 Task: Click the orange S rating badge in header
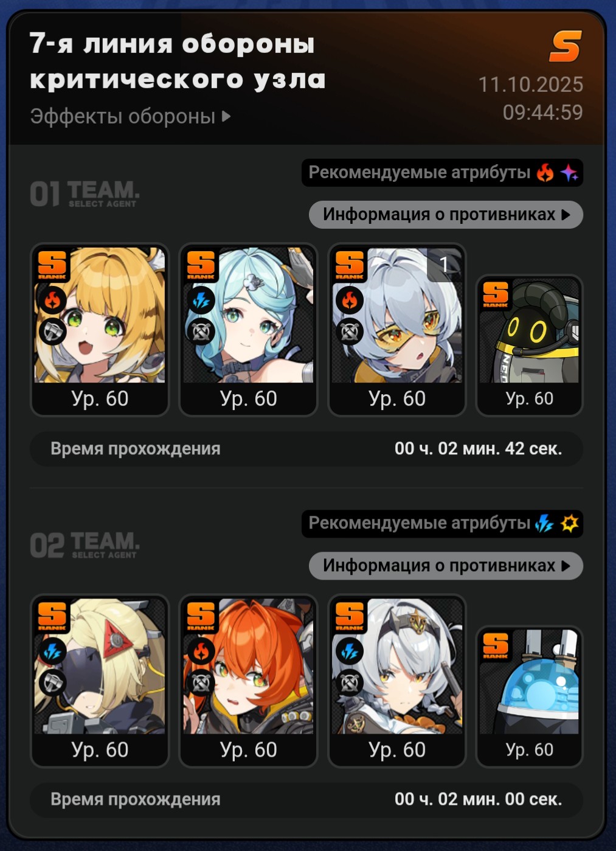pyautogui.click(x=566, y=47)
